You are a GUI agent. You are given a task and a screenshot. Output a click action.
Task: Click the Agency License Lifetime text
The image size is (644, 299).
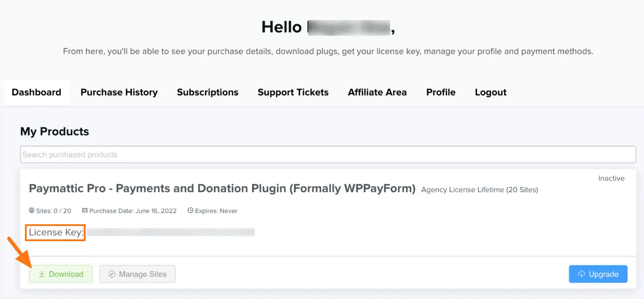[479, 190]
